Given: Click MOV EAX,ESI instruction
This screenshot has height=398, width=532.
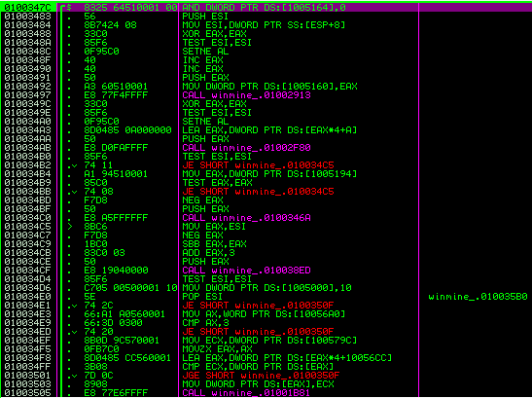Looking at the screenshot, I should (x=214, y=227).
